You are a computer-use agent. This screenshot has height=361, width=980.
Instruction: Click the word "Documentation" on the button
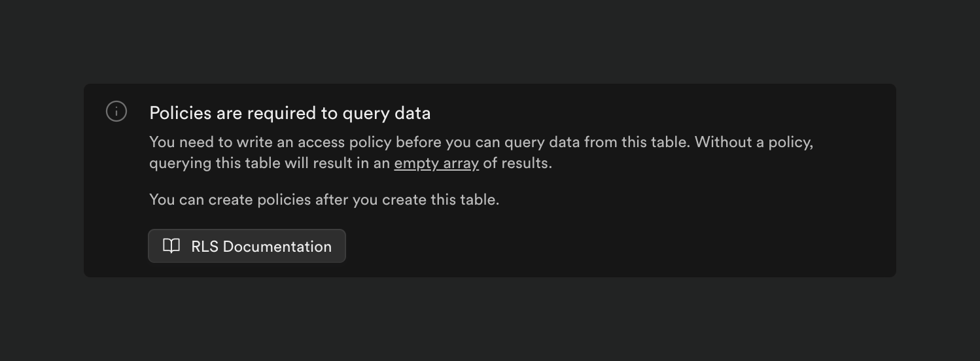point(277,247)
